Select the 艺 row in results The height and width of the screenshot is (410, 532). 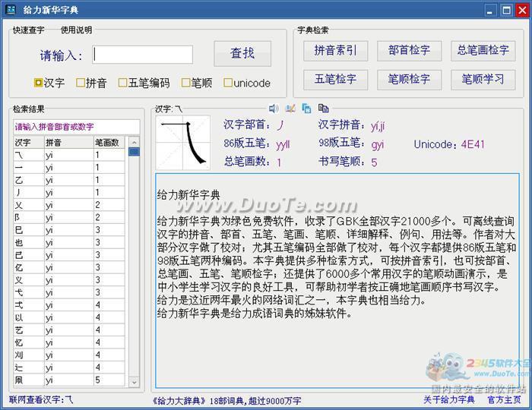point(69,330)
